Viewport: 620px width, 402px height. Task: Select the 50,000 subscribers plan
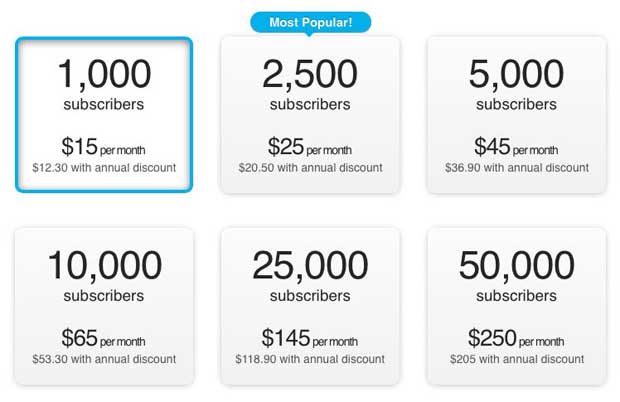(516, 306)
